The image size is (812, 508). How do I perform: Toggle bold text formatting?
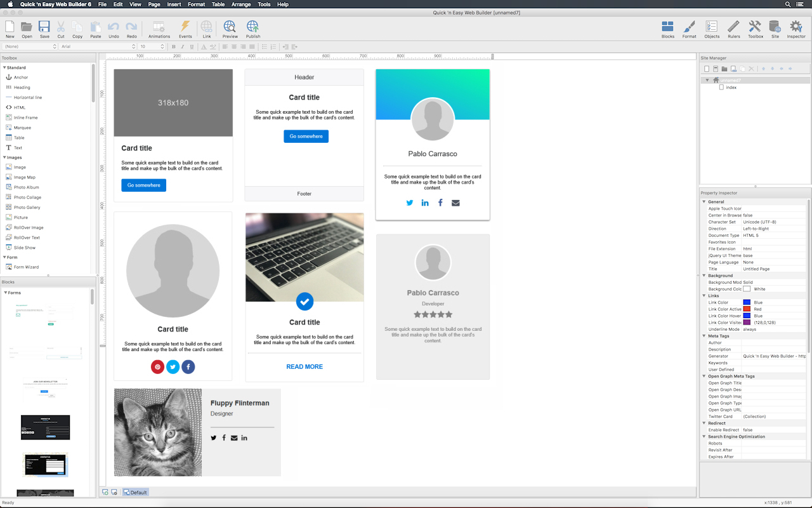coord(174,47)
